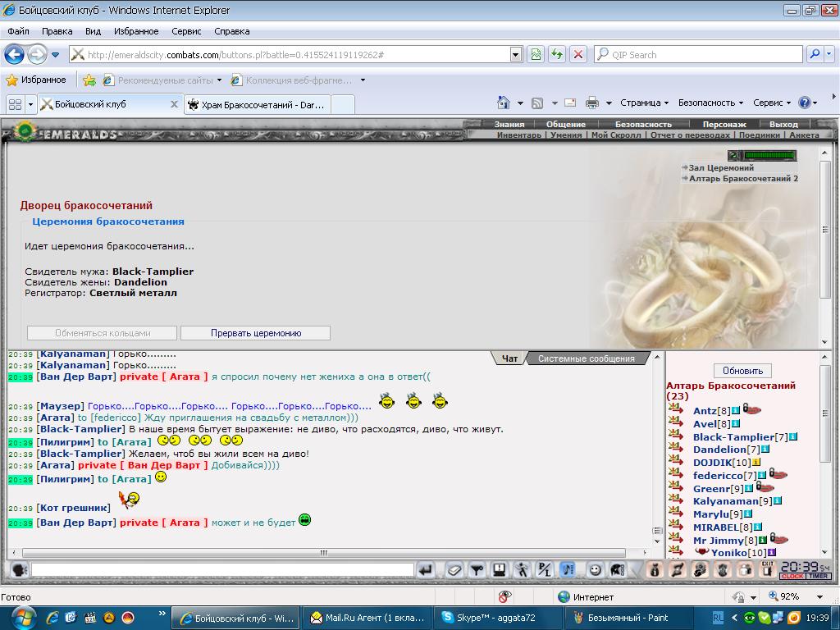Image resolution: width=840 pixels, height=630 pixels.
Task: Click the browser Forward arrow button
Action: point(37,54)
